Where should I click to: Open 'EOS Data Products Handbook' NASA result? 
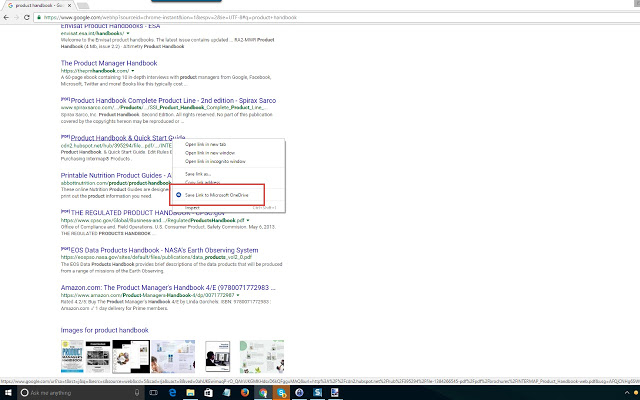pyautogui.click(x=164, y=250)
